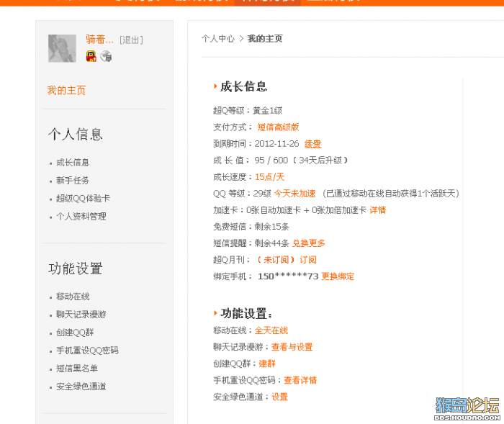
Task: Click the 超Q等级 黄金1级 text
Action: click(x=248, y=111)
